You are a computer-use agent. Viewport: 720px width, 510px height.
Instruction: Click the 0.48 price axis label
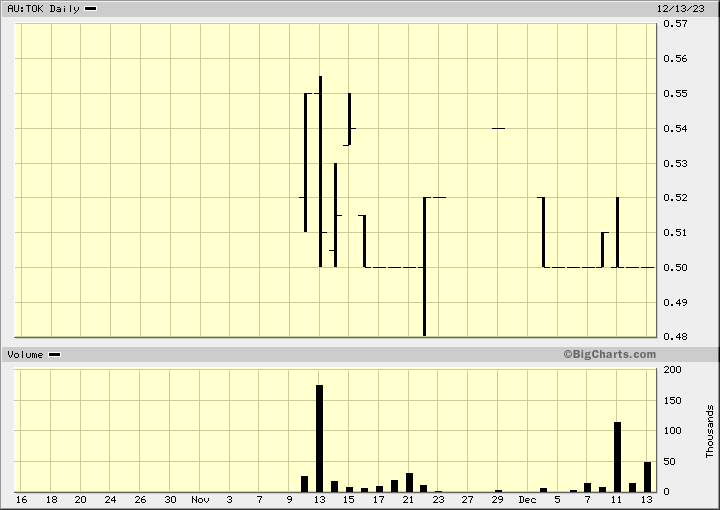pos(675,336)
